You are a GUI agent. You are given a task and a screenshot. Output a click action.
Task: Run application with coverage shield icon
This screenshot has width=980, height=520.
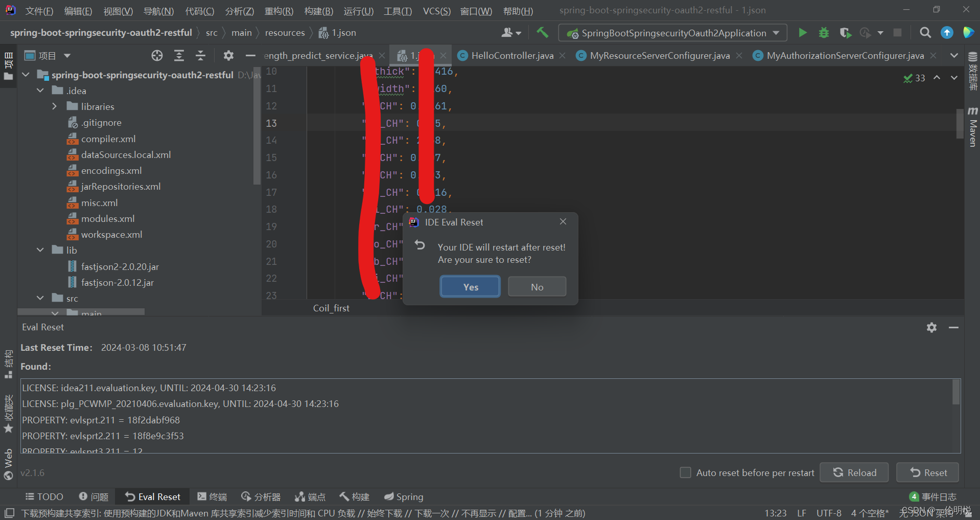coord(845,32)
